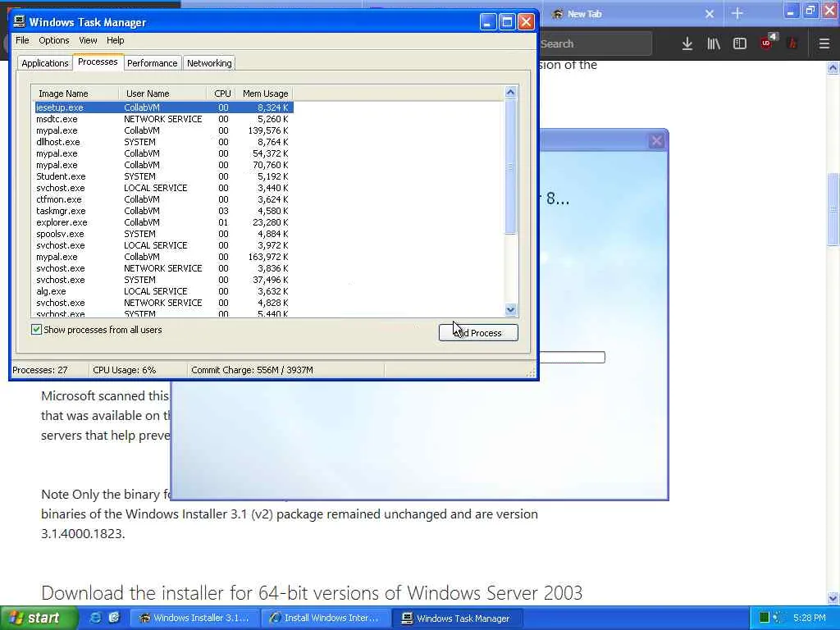The width and height of the screenshot is (840, 630).
Task: Select the msdtc.exe process
Action: pyautogui.click(x=163, y=119)
